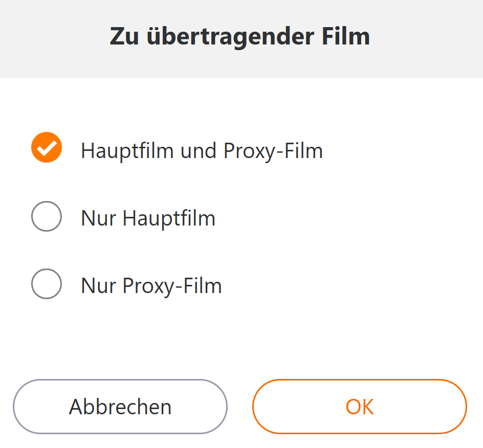Image resolution: width=483 pixels, height=448 pixels.
Task: Click the "Nur Proxy-Film" text label
Action: coord(151,285)
